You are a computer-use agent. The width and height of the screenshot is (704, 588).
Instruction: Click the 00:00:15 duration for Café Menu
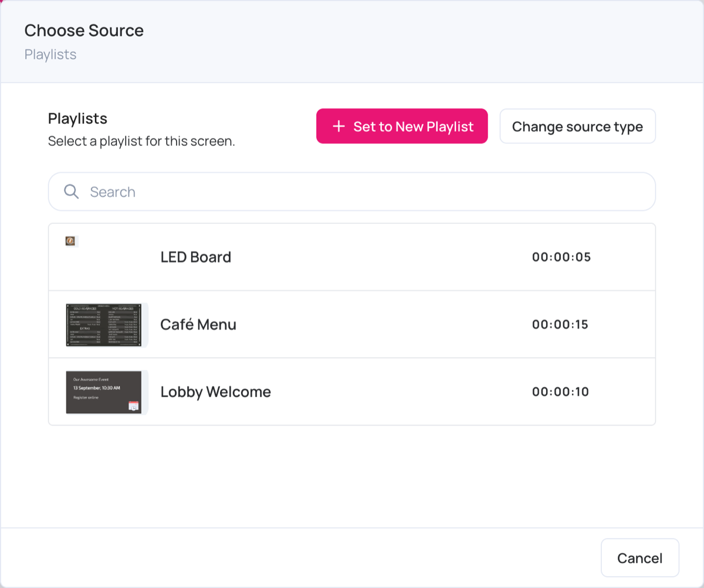coord(560,324)
